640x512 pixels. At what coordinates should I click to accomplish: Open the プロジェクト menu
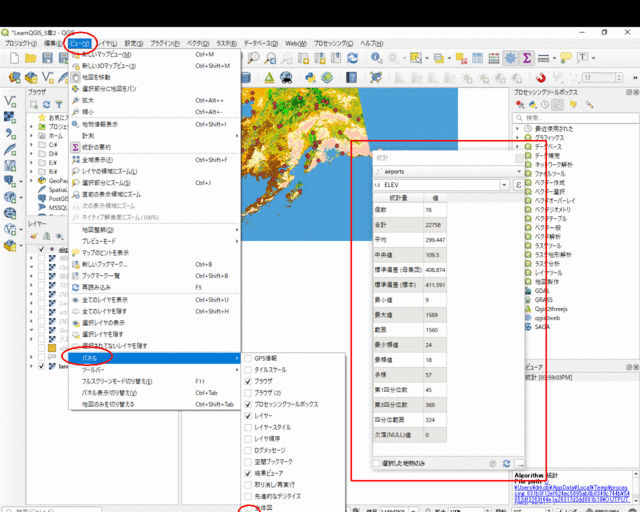point(20,43)
